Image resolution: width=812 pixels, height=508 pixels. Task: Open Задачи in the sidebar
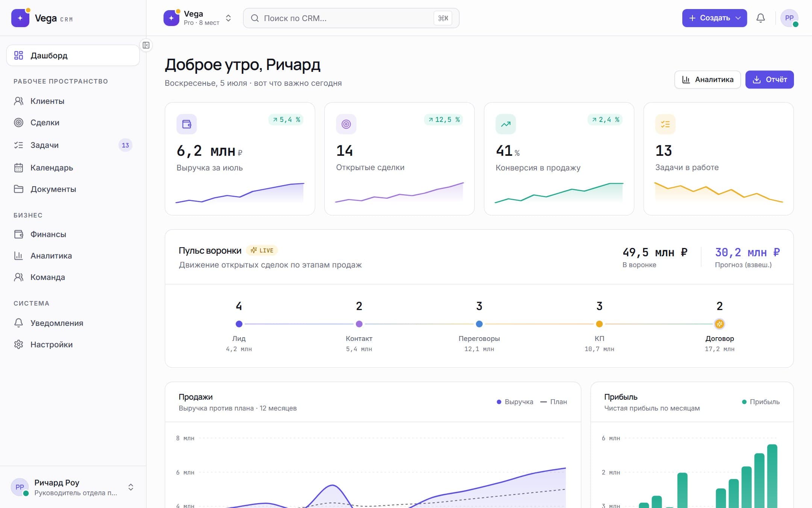click(73, 145)
